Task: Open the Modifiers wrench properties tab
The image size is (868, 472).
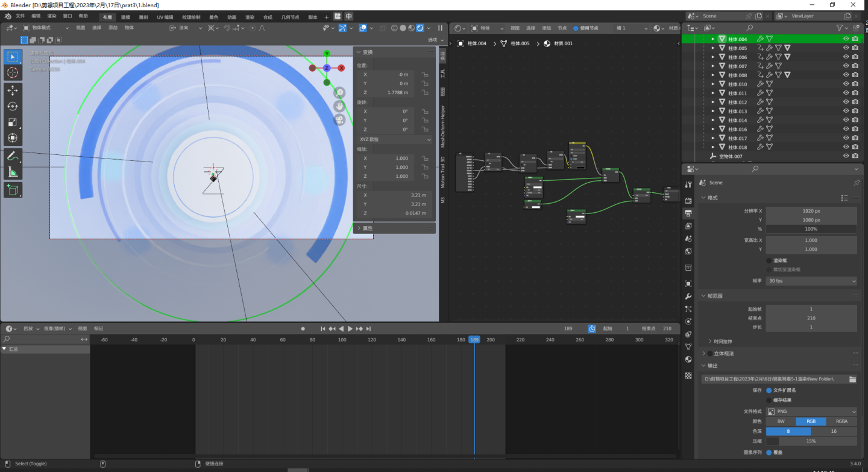Action: click(689, 297)
